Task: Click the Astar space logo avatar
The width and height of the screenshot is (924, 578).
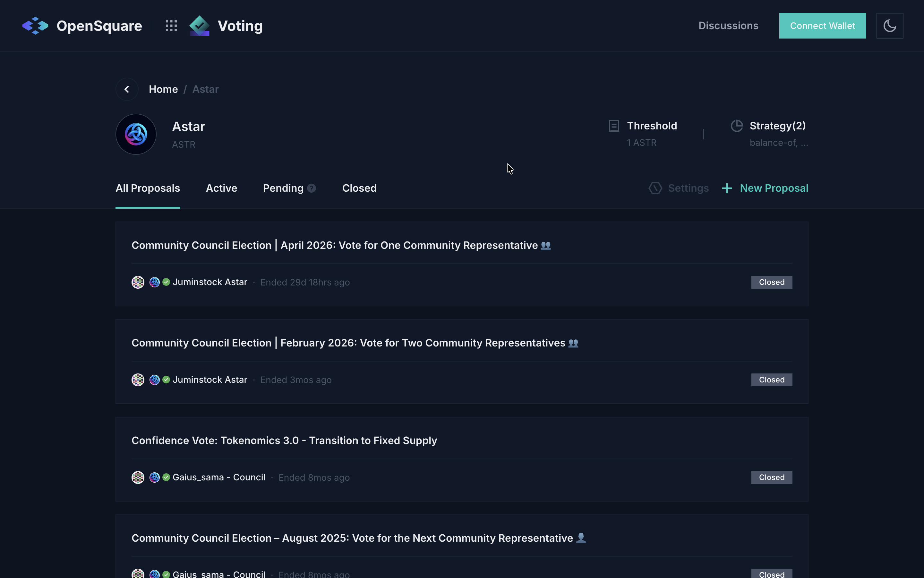Action: 136,134
